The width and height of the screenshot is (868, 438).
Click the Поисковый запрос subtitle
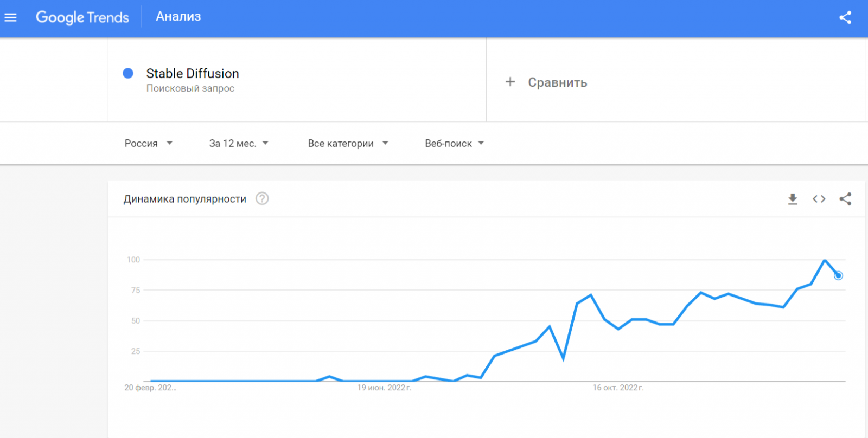coord(190,88)
